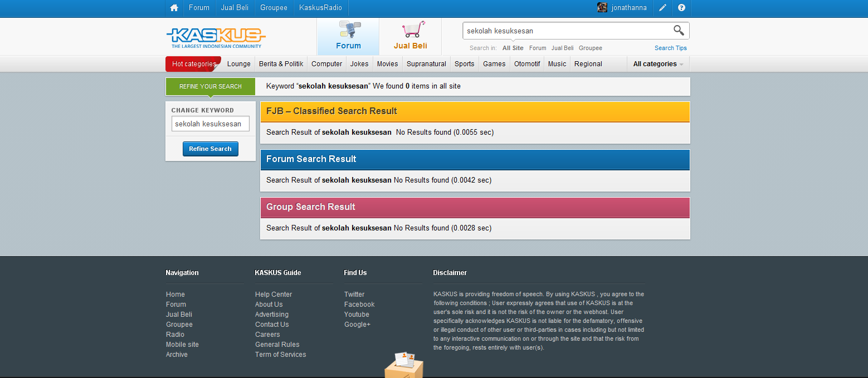Open the Music category
Screen dimensions: 868x378
click(557, 64)
